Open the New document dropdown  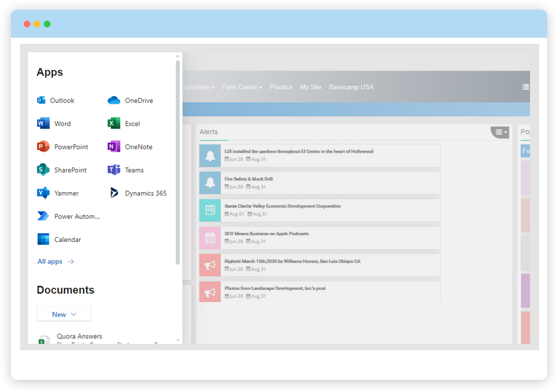[x=64, y=314]
